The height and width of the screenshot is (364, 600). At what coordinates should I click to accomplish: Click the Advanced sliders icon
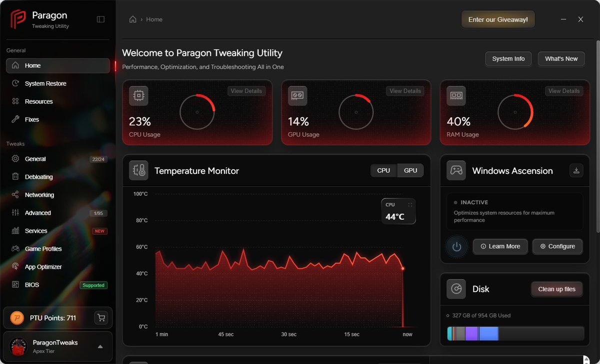15,213
